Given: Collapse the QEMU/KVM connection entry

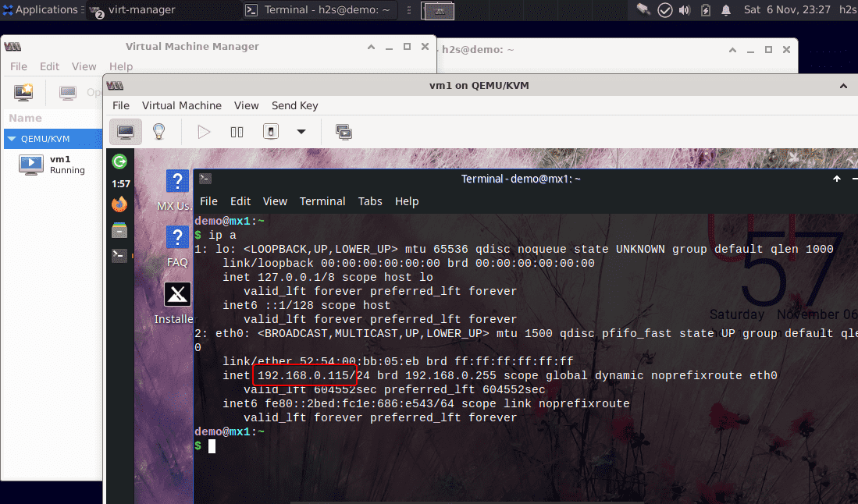Looking at the screenshot, I should pyautogui.click(x=9, y=139).
